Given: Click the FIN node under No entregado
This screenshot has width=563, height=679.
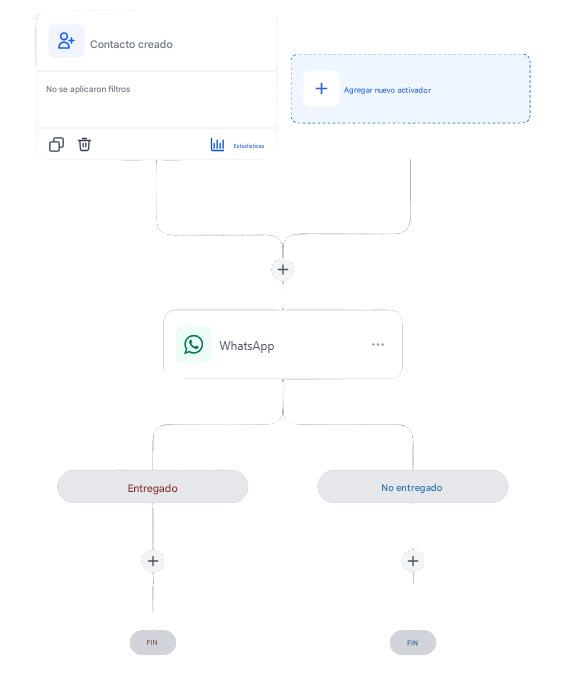Looking at the screenshot, I should point(413,643).
